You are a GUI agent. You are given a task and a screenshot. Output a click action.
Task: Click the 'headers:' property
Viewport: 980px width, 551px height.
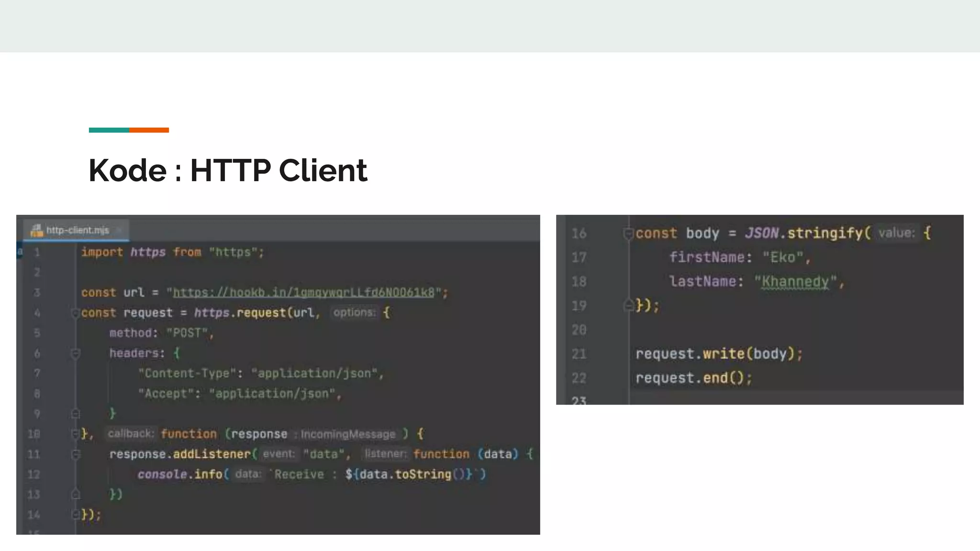point(137,353)
